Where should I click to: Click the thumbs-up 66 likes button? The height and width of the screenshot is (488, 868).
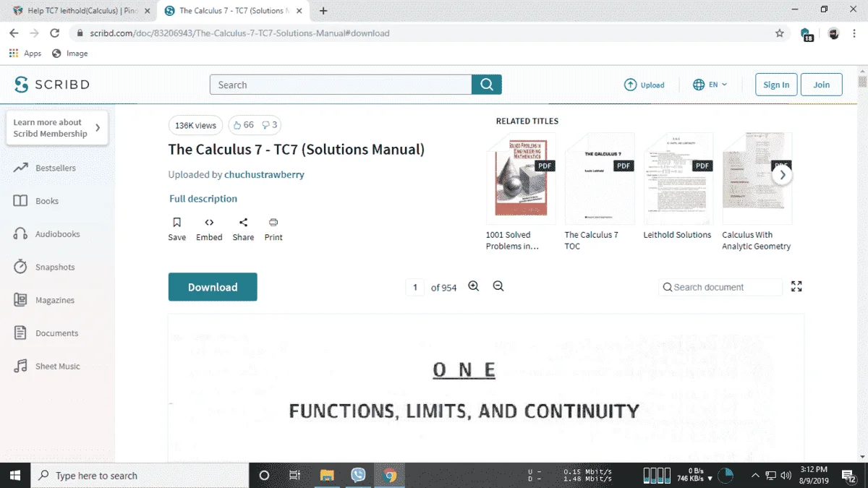point(243,125)
